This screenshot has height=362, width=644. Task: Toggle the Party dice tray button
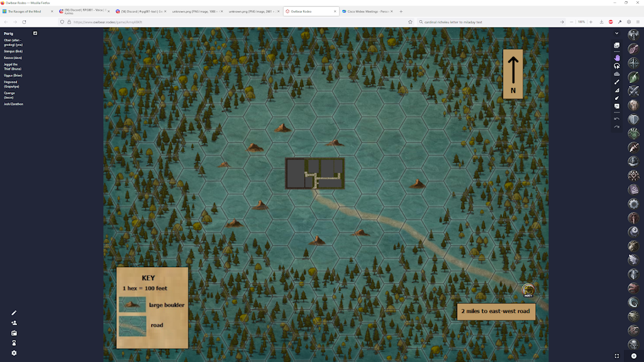click(x=35, y=33)
